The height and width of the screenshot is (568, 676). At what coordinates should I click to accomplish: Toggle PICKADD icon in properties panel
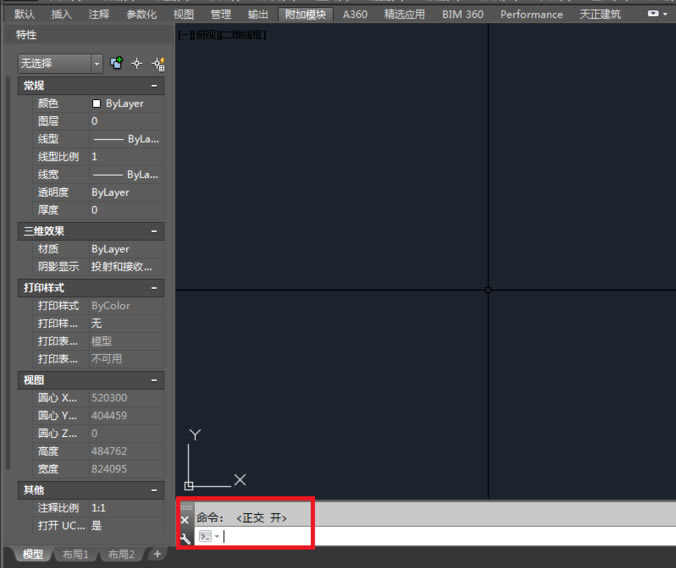pyautogui.click(x=116, y=63)
